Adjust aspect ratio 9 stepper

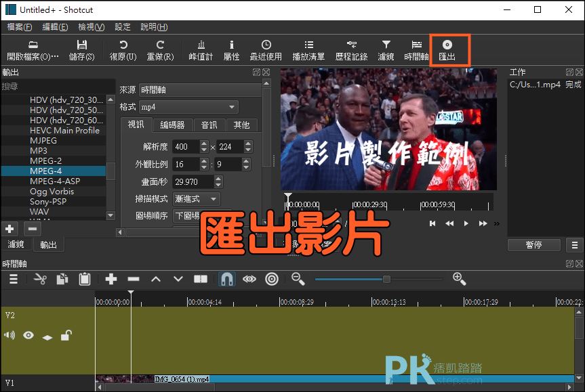click(246, 165)
